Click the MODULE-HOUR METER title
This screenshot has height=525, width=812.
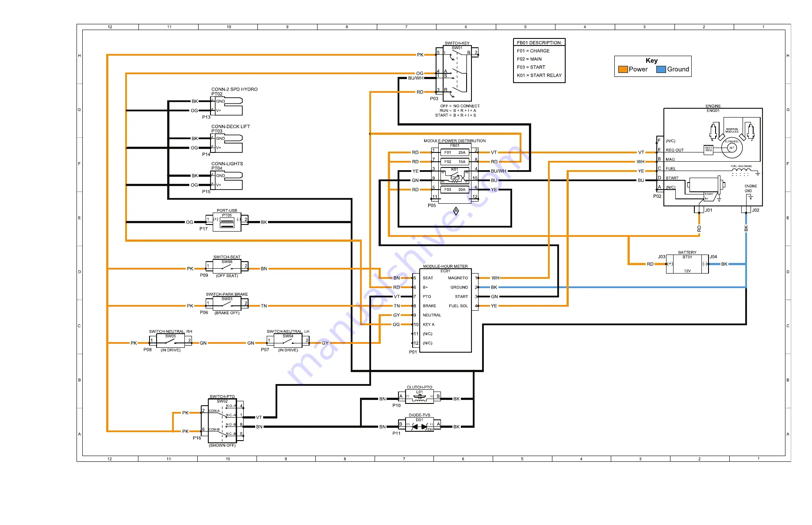click(x=445, y=266)
